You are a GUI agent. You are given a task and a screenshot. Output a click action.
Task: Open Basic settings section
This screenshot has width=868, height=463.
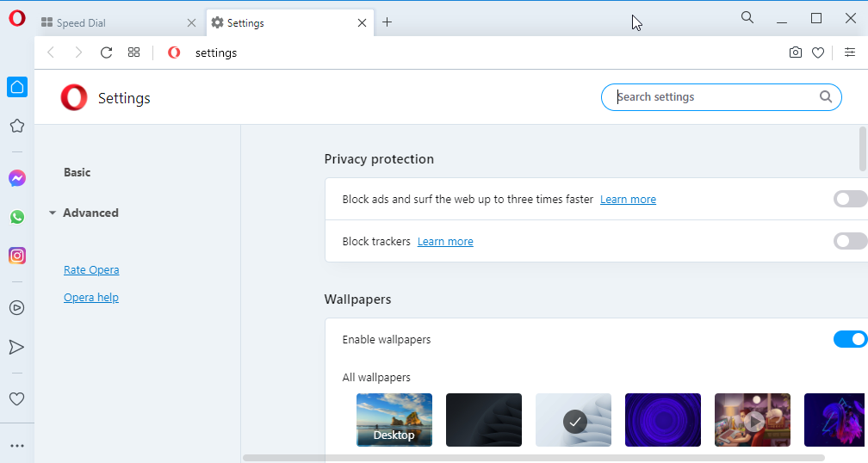77,173
